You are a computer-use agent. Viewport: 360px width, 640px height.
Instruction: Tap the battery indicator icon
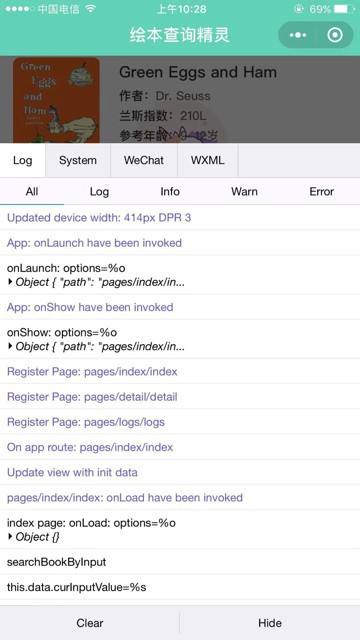click(x=344, y=9)
